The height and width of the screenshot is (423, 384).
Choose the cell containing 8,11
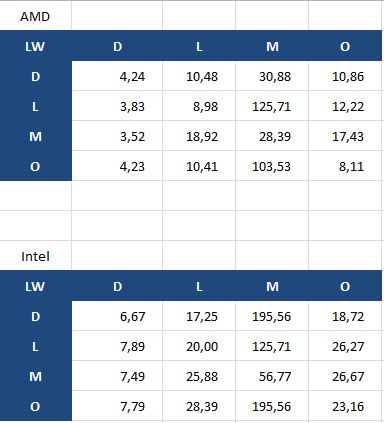pyautogui.click(x=345, y=166)
